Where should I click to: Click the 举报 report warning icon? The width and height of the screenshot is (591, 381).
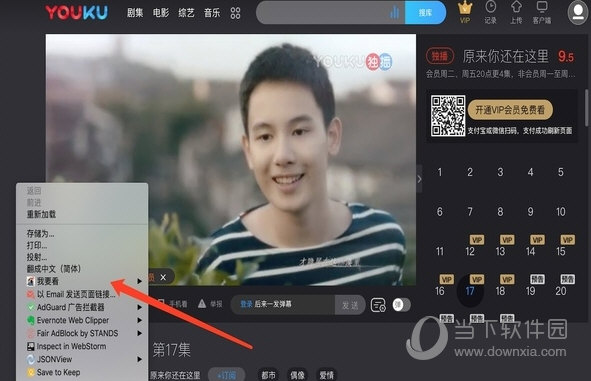(202, 304)
